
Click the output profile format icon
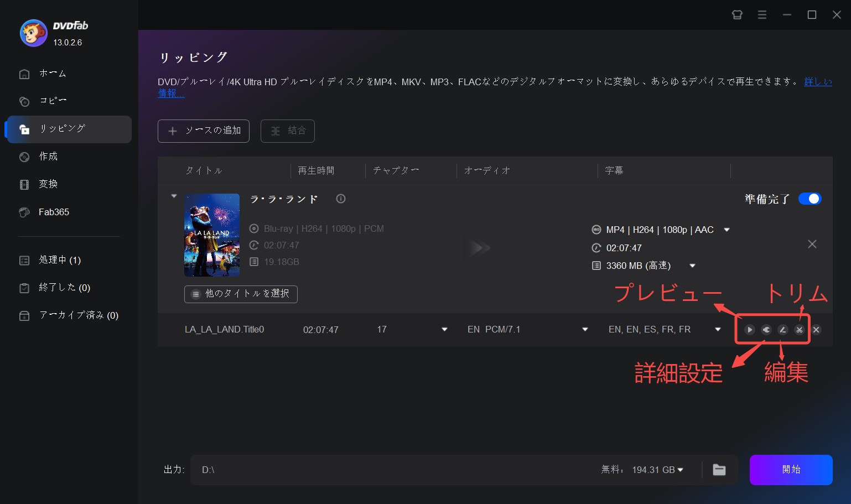click(596, 230)
